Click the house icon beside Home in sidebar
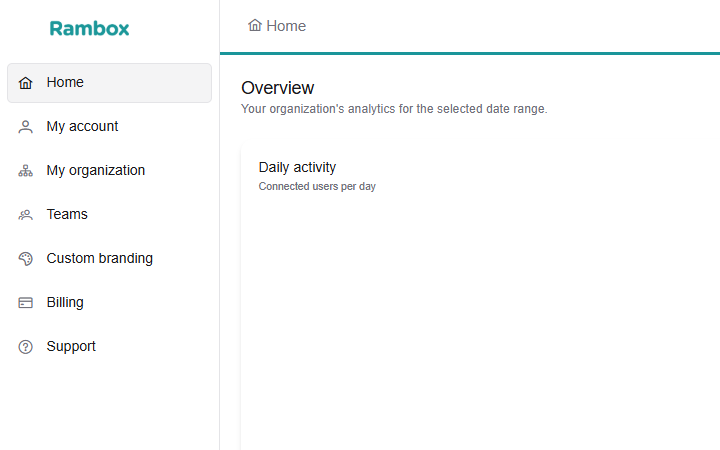 (26, 83)
